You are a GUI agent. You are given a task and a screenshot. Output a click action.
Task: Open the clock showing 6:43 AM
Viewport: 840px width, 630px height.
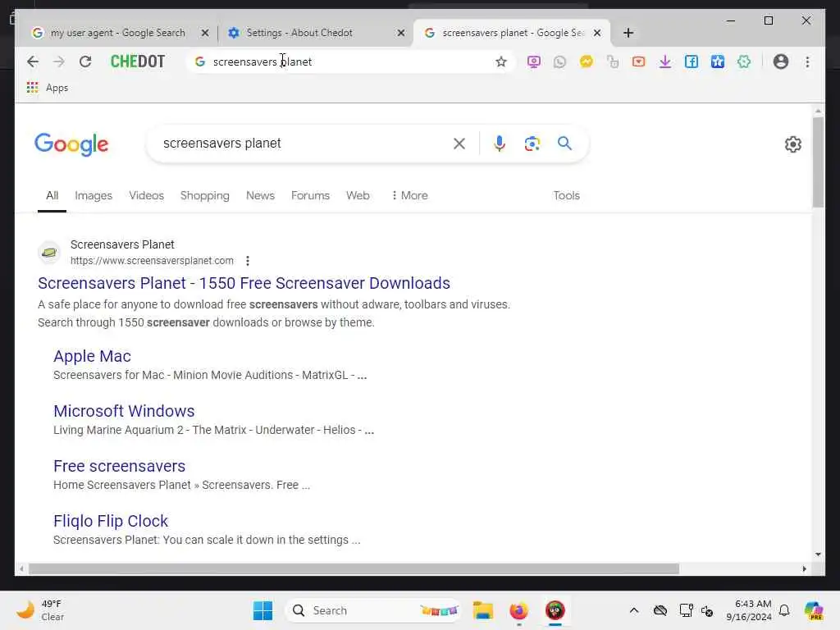748,610
